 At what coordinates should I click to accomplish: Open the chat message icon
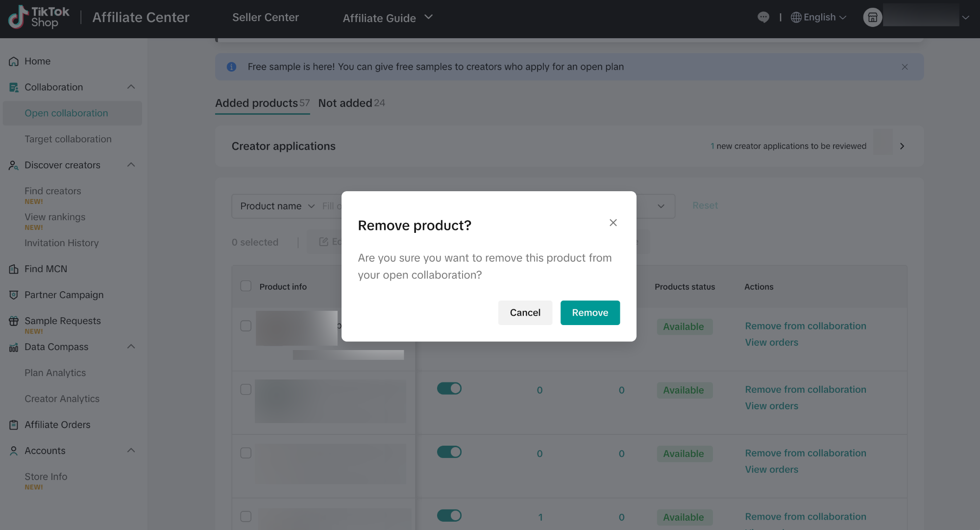(763, 17)
